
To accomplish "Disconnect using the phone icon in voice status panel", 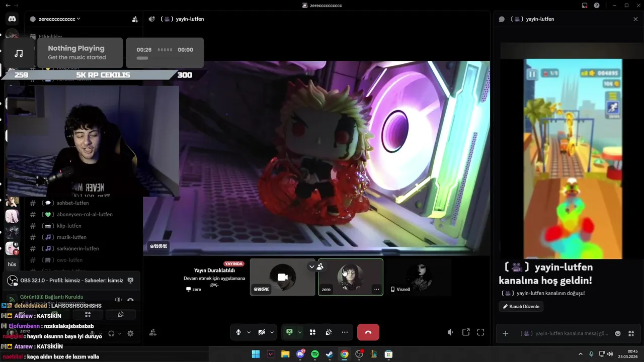I will (x=130, y=300).
